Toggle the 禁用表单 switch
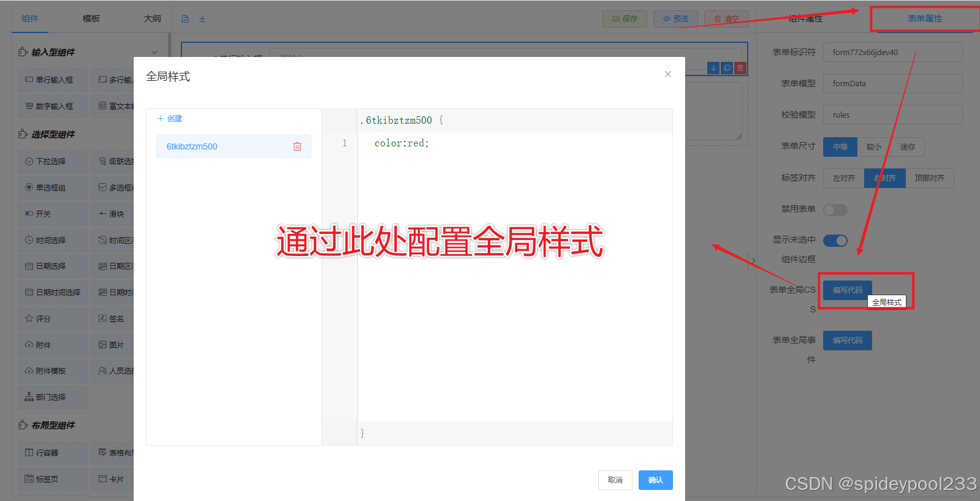The image size is (980, 501). pyautogui.click(x=835, y=210)
